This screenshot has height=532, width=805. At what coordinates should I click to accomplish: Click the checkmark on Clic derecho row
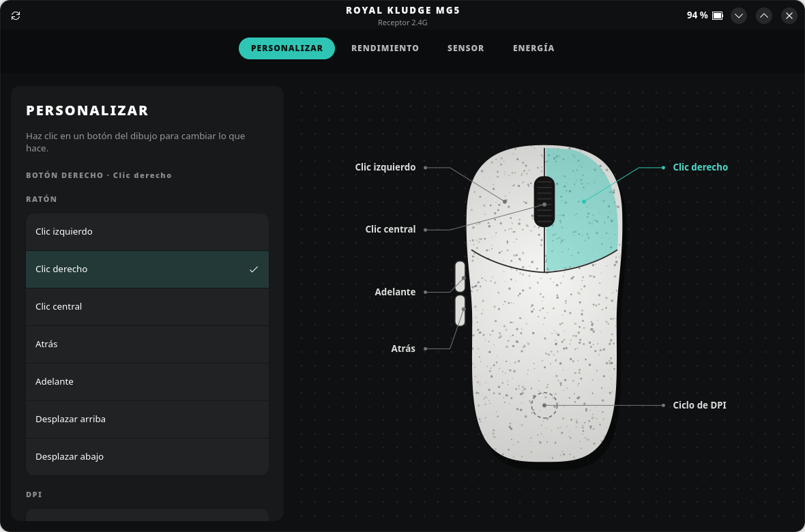[254, 269]
